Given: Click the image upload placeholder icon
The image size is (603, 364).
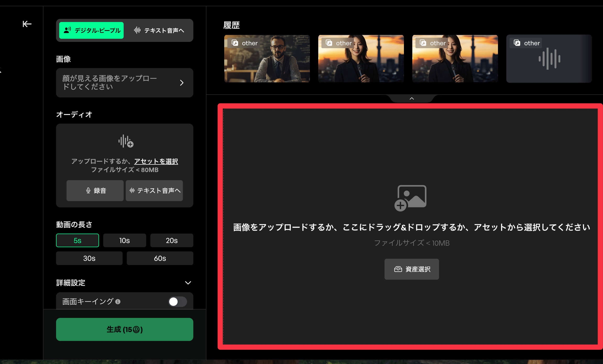Looking at the screenshot, I should click(x=410, y=198).
